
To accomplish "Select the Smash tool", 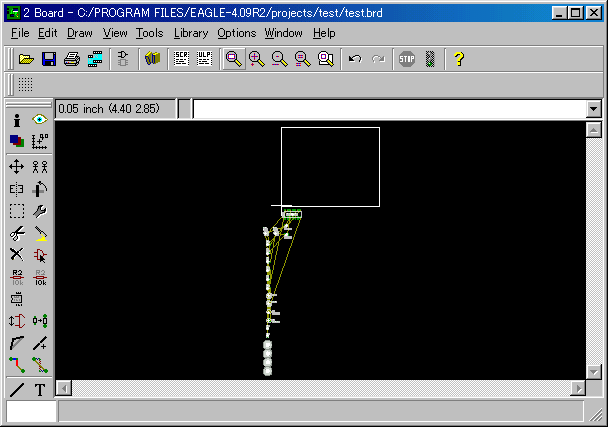I will point(17,299).
